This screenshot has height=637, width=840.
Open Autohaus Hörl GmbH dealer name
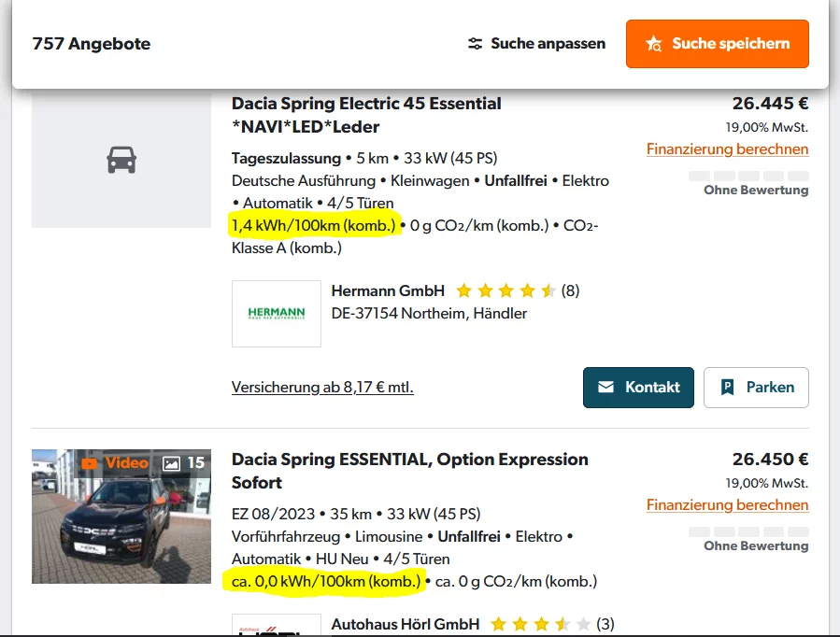405,624
